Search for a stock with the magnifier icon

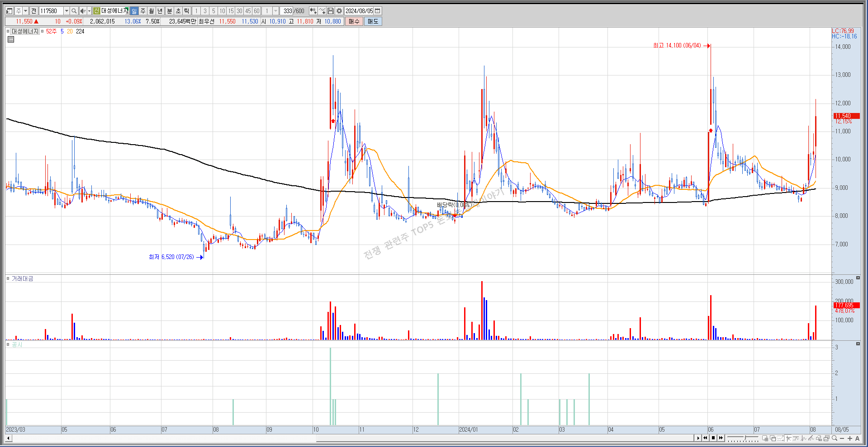click(74, 11)
